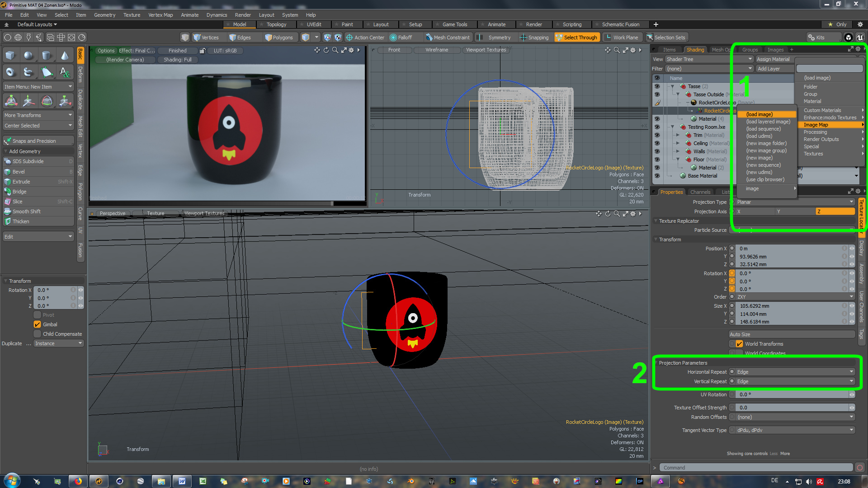Screen dimensions: 868x488
Task: Select the Sphere primitive tool
Action: coord(28,55)
